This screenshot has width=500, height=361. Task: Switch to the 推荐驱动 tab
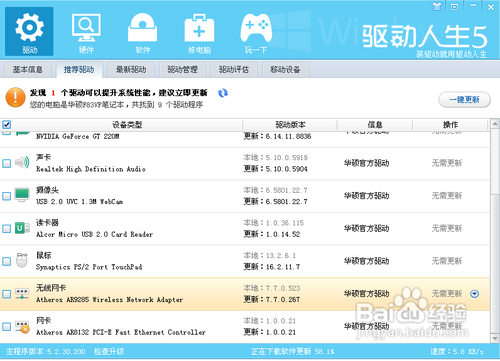79,69
